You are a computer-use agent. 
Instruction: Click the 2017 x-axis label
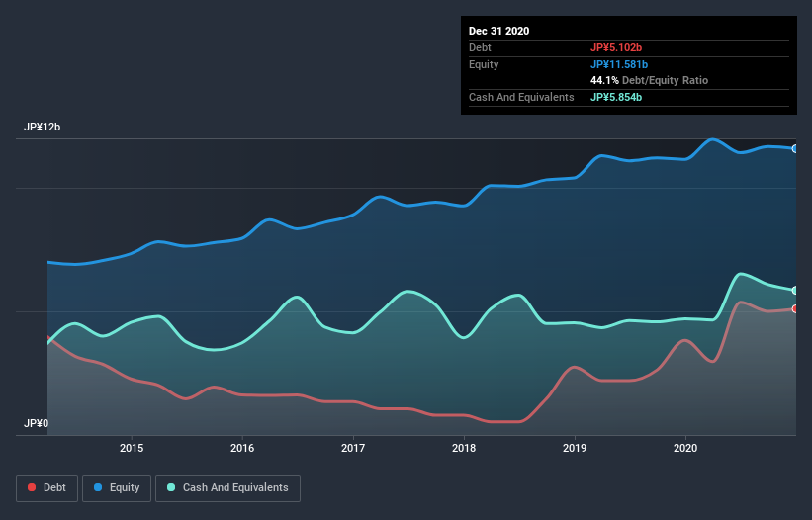click(x=353, y=448)
